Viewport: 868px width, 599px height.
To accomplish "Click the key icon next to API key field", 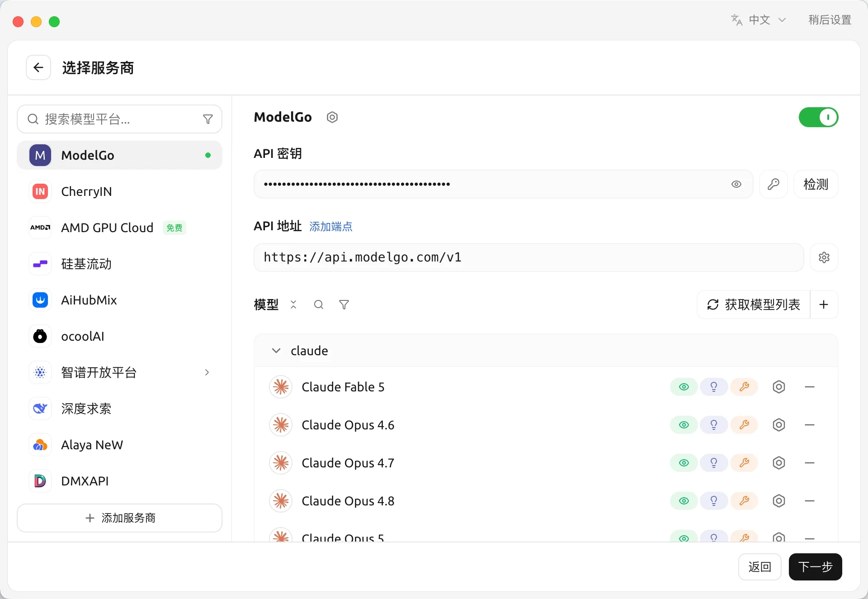I will click(774, 184).
